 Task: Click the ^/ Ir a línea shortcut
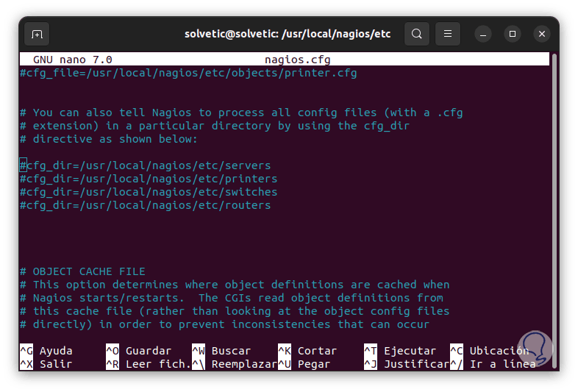(493, 364)
